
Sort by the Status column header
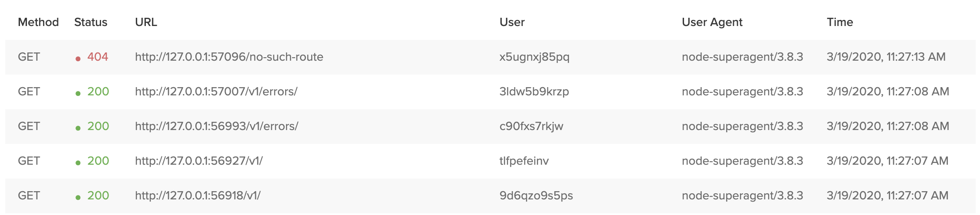coord(91,22)
